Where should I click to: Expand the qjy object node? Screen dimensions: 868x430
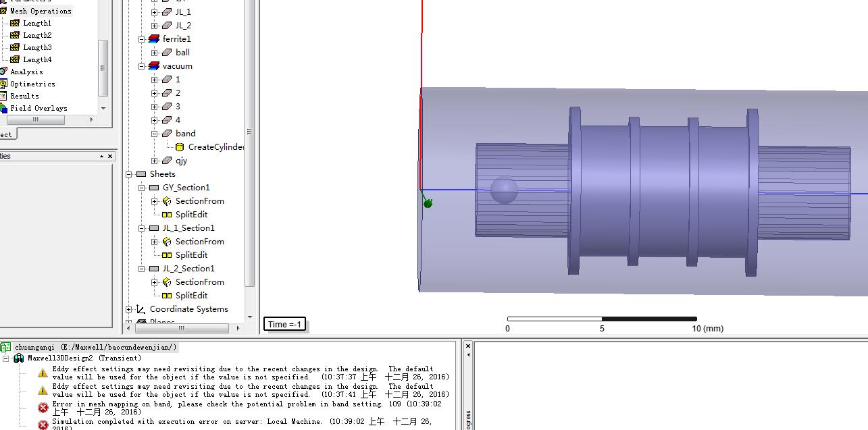(155, 161)
